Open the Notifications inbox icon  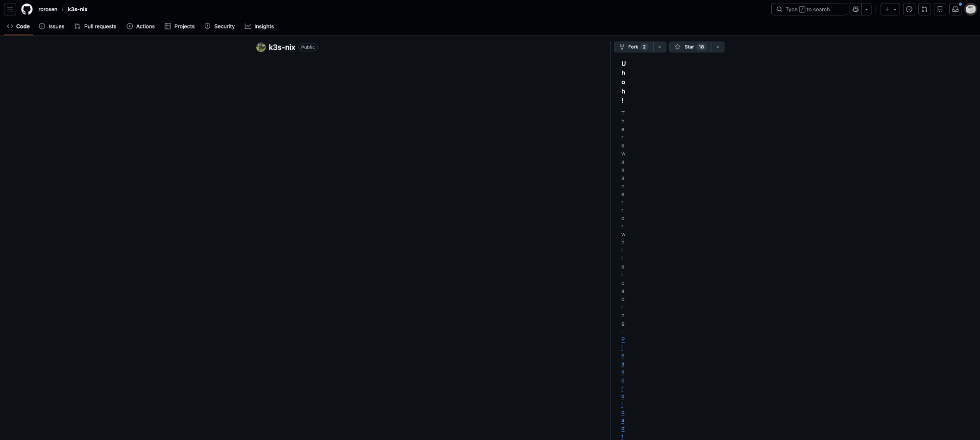click(x=955, y=9)
